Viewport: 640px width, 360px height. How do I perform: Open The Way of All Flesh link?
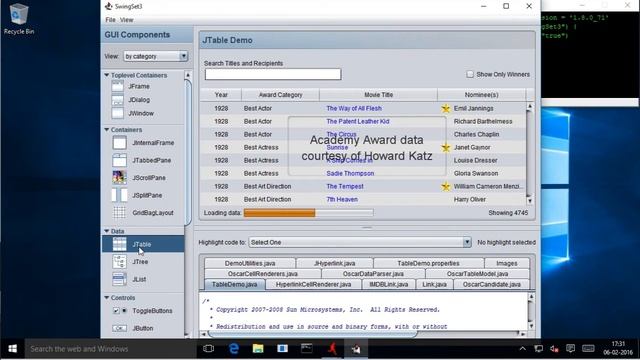(x=354, y=108)
